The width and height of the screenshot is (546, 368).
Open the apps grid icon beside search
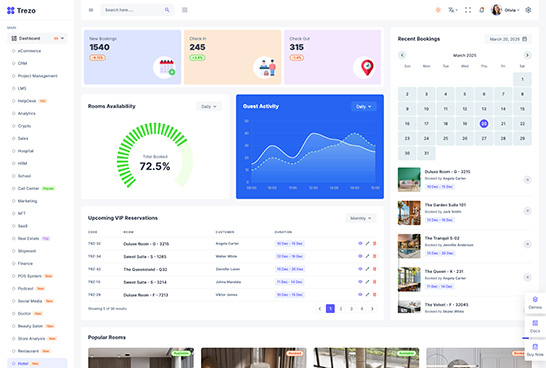click(185, 10)
